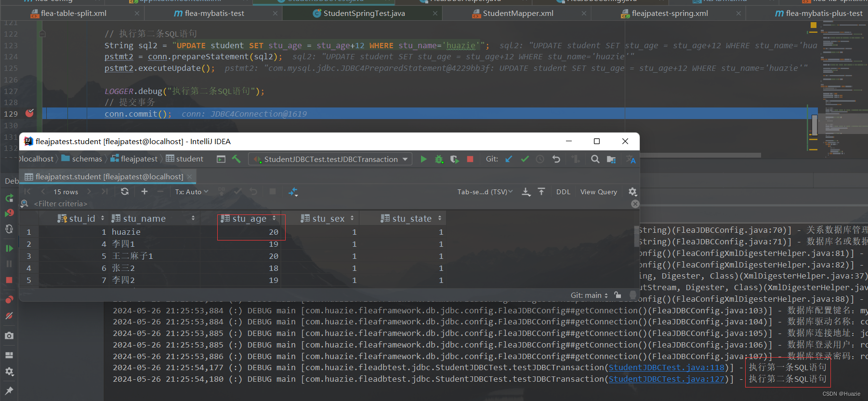Image resolution: width=868 pixels, height=401 pixels.
Task: Open Search Everywhere magnifier icon
Action: [595, 159]
